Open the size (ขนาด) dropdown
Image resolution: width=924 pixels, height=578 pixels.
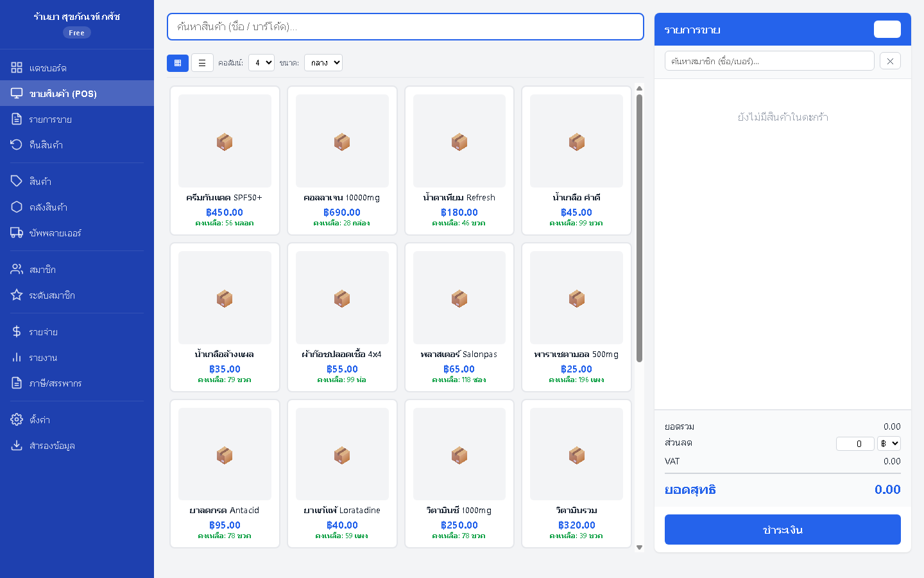(x=323, y=63)
